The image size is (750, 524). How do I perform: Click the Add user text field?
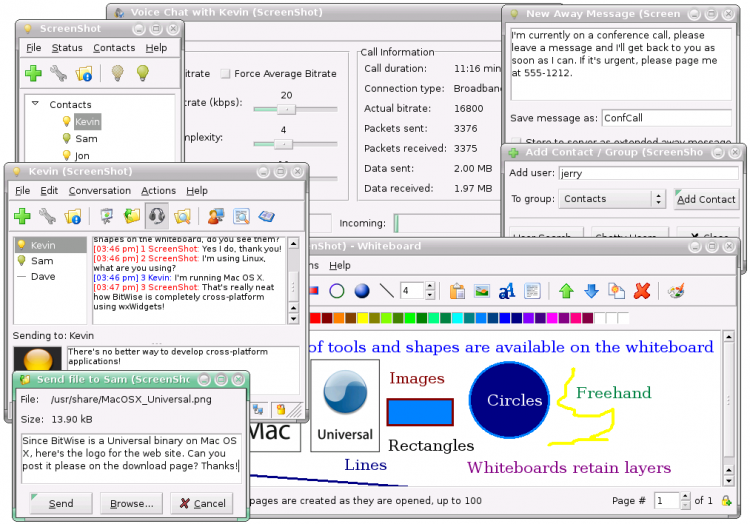[646, 173]
